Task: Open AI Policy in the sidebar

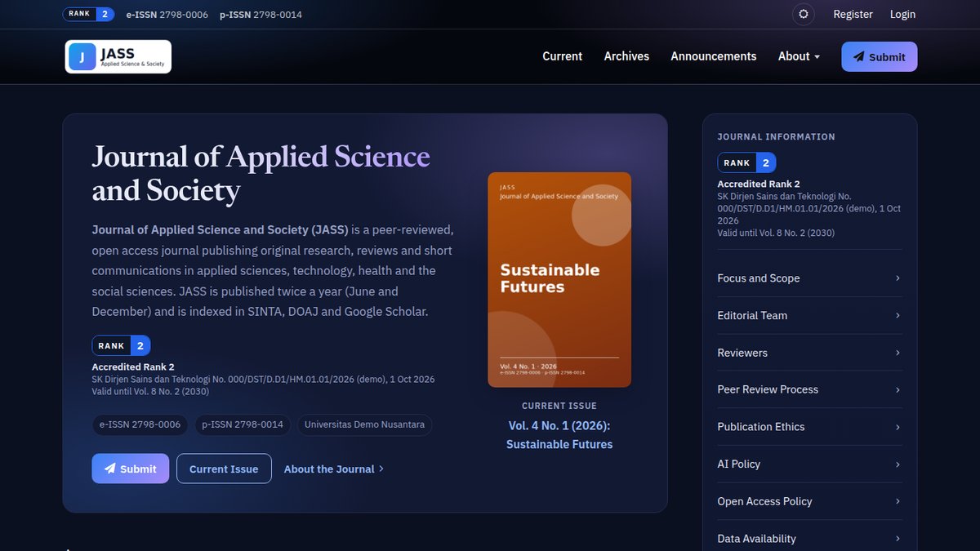Action: [810, 464]
